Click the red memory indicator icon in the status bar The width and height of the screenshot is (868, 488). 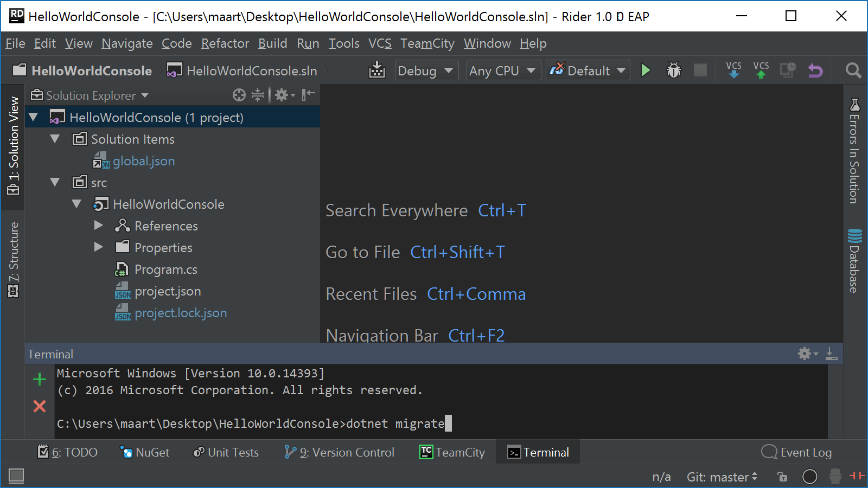click(x=857, y=476)
